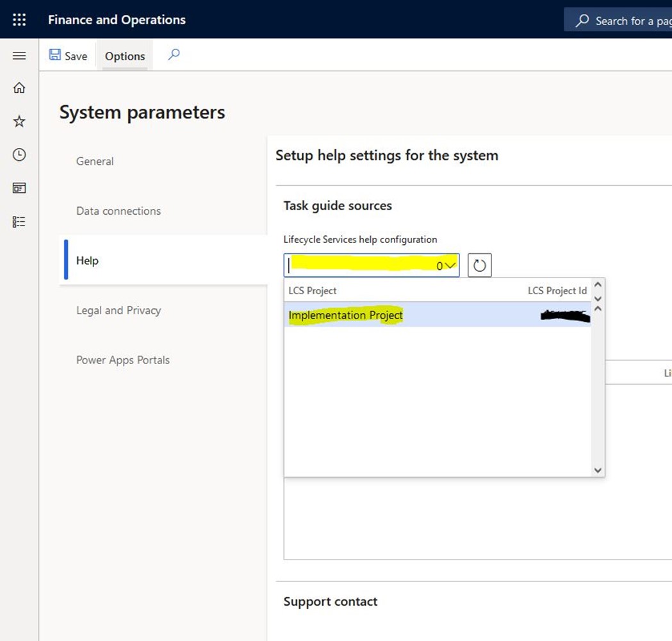Open Favorites star icon in sidebar
The width and height of the screenshot is (672, 641).
click(x=19, y=121)
